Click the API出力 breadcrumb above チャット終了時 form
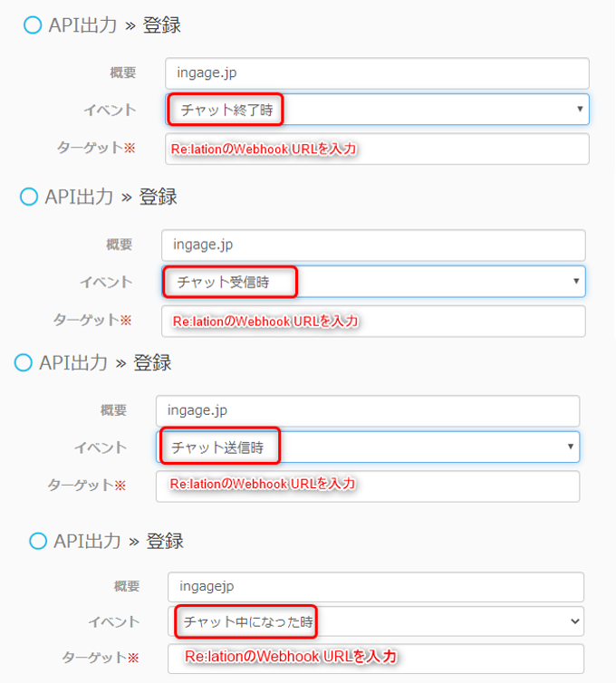Image resolution: width=616 pixels, height=683 pixels. click(82, 25)
